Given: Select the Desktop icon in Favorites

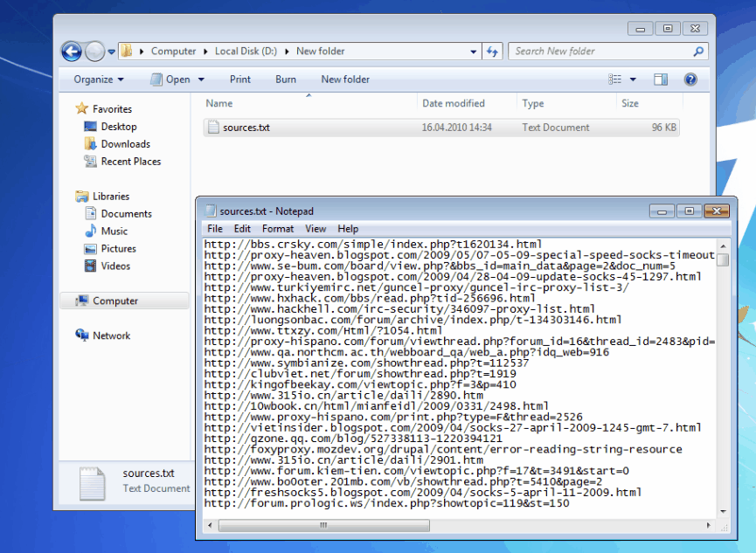Looking at the screenshot, I should coord(118,127).
